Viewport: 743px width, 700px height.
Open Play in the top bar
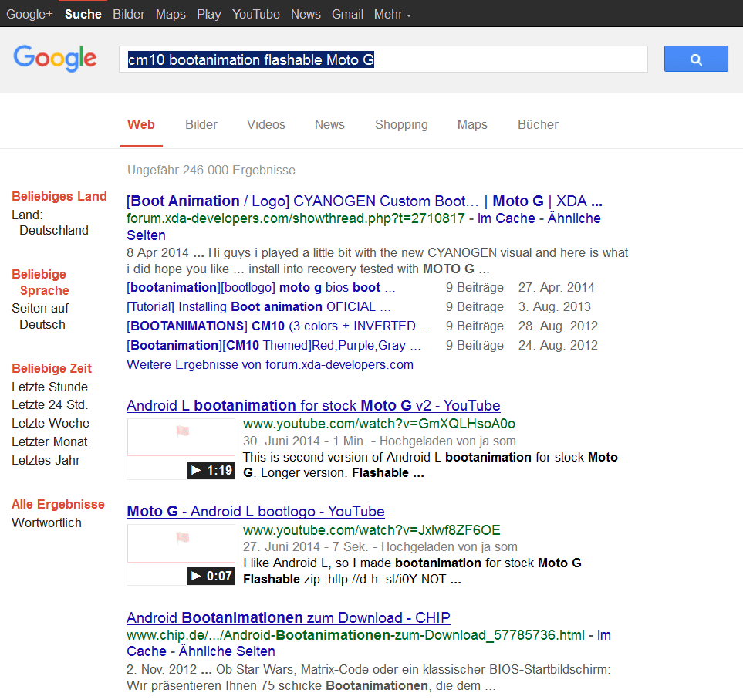tap(209, 14)
